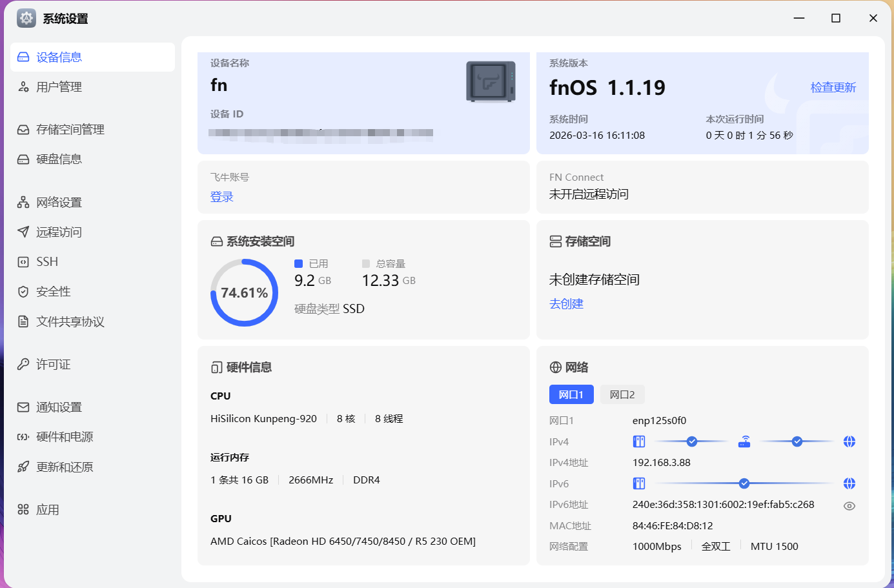Viewport: 894px width, 588px height.
Task: Click the 检查更新 link
Action: point(833,87)
